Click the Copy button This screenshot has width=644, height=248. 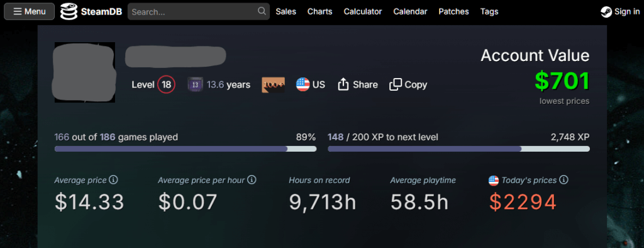[x=408, y=85]
